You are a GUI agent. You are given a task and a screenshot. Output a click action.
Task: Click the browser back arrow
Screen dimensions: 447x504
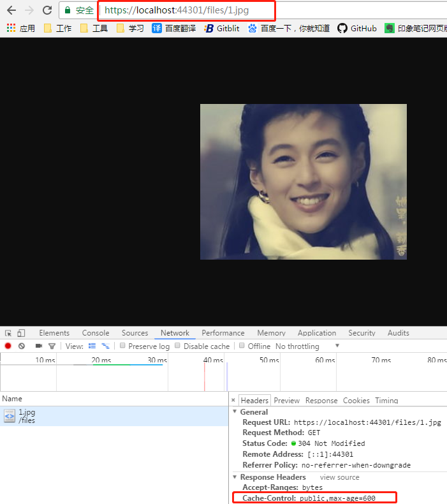point(11,10)
